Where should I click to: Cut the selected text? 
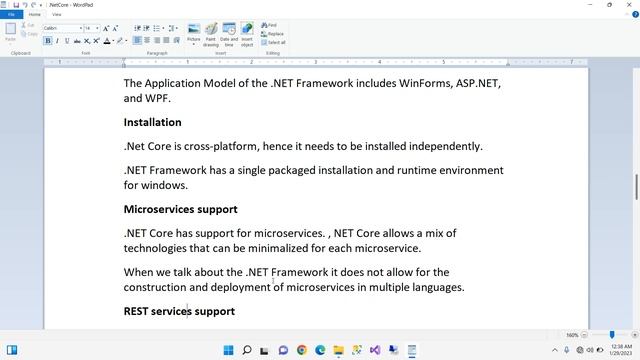click(x=28, y=25)
